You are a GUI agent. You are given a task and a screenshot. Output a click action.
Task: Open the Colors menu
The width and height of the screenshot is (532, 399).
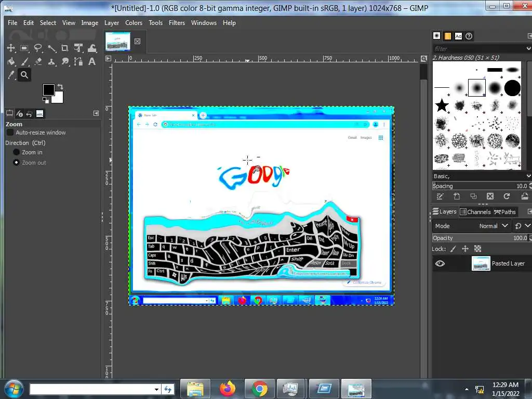[x=134, y=23]
